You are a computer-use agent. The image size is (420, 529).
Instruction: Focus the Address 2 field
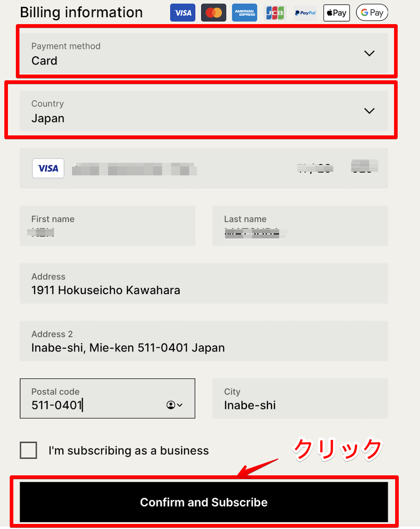(204, 341)
